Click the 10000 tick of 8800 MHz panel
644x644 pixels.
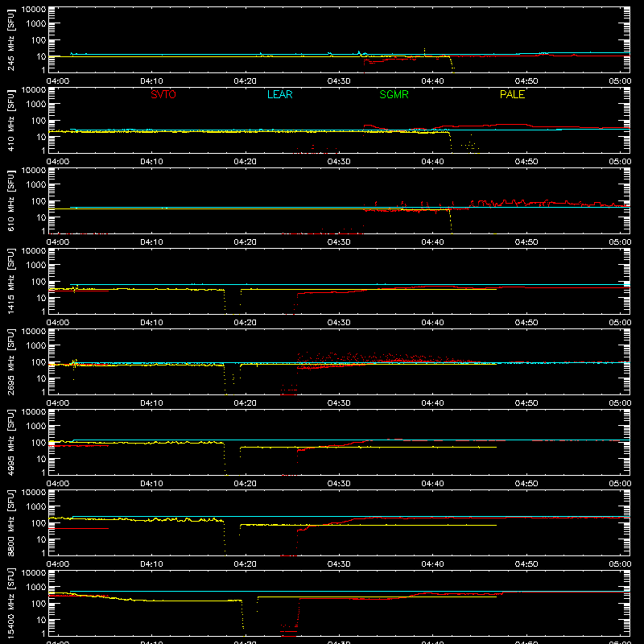[x=34, y=493]
